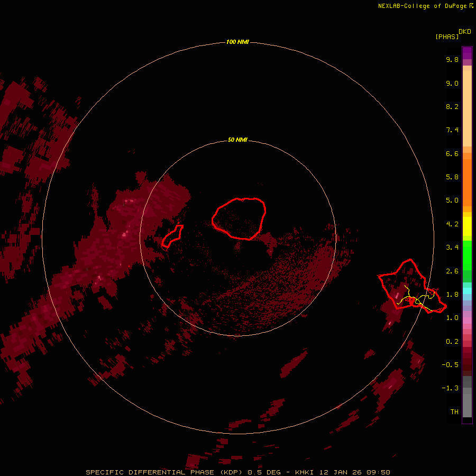Click the -0.5 value on color scale
Image resolution: width=476 pixels, height=476 pixels.
click(x=450, y=365)
